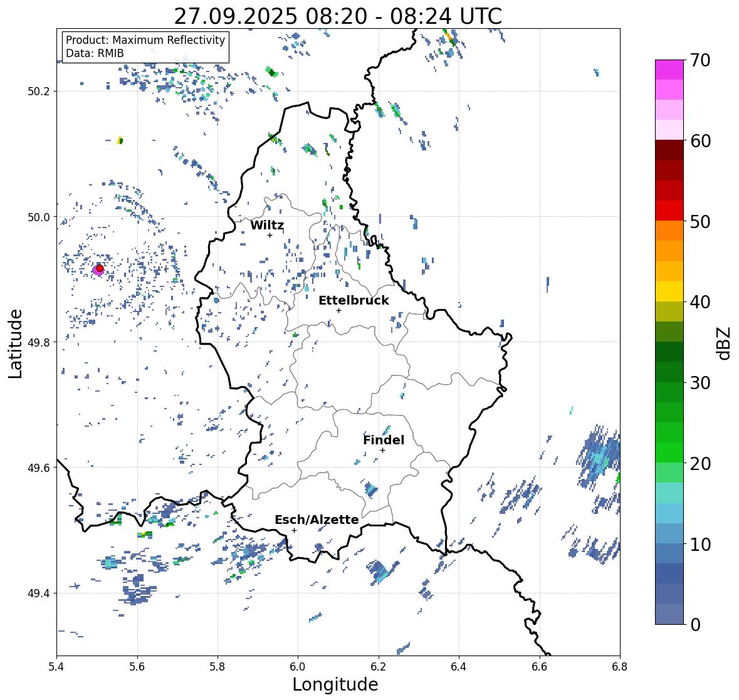Click the cross marker below Esch/Alzette
The width and height of the screenshot is (739, 700).
click(294, 530)
